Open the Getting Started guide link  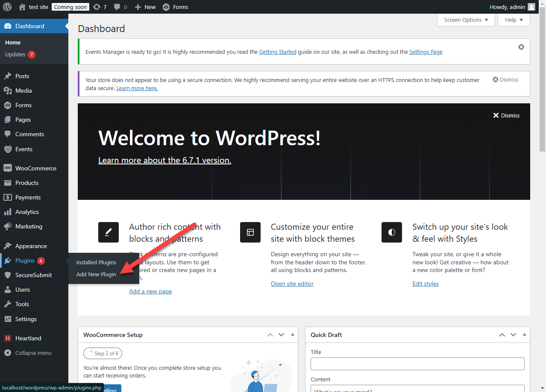click(278, 52)
